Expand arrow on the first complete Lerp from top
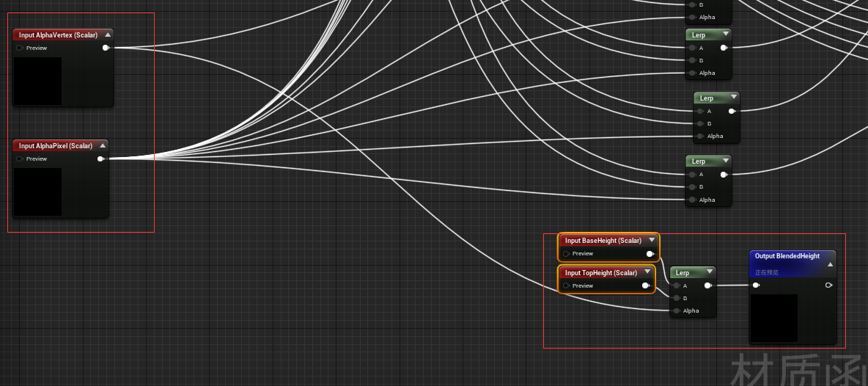Viewport: 868px width, 386px height. pyautogui.click(x=725, y=34)
